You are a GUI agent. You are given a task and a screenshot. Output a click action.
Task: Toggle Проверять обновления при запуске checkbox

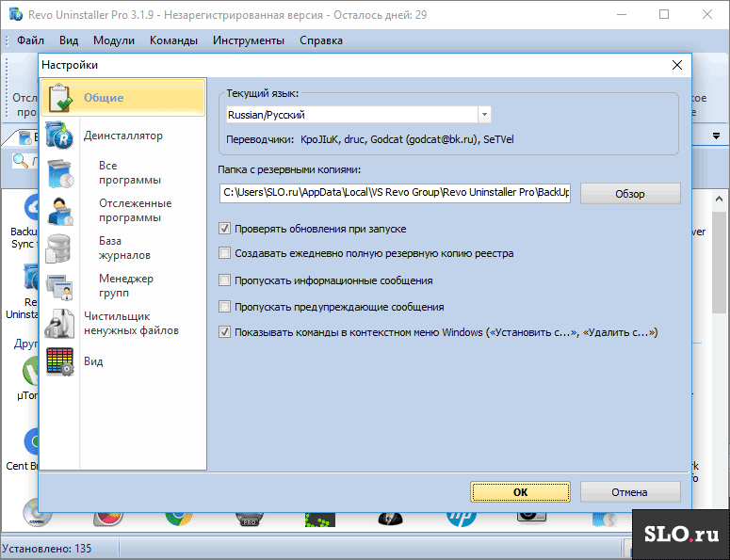click(x=224, y=229)
